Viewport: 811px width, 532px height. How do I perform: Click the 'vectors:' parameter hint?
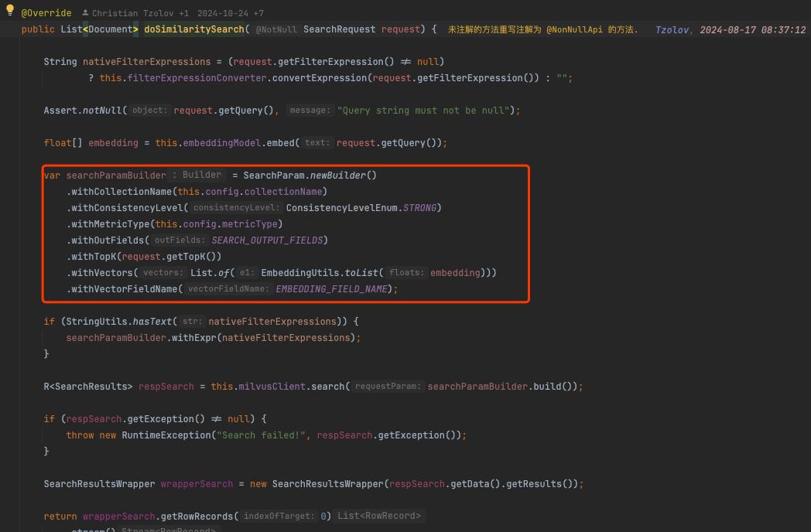163,272
